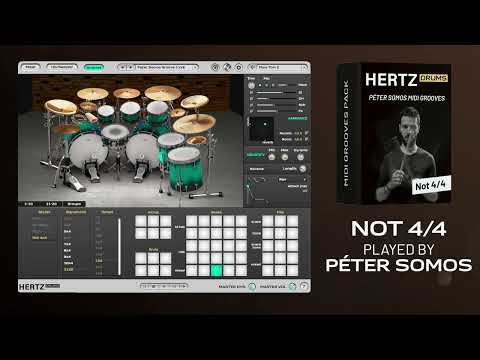Click the Min velocity knob

272,157
